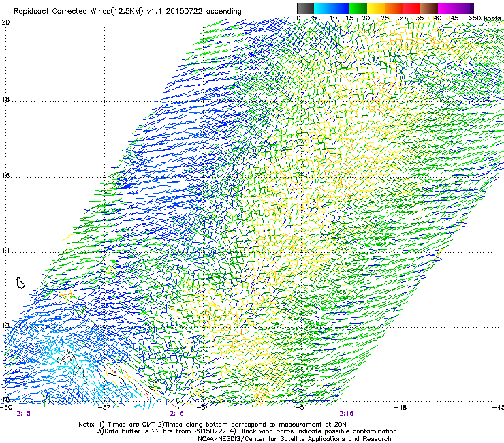The width and height of the screenshot is (504, 443).
Task: Click the 'Data buffer is 22 hrs' note
Action: (x=247, y=431)
